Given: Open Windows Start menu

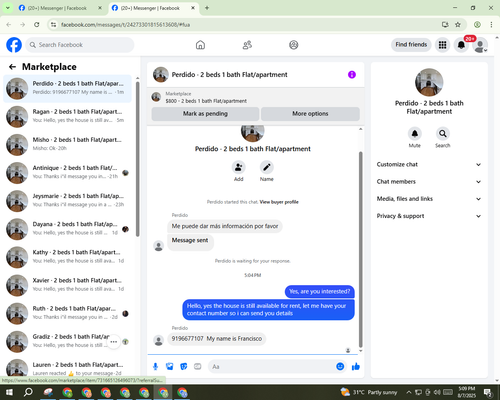Looking at the screenshot, I should [x=9, y=392].
